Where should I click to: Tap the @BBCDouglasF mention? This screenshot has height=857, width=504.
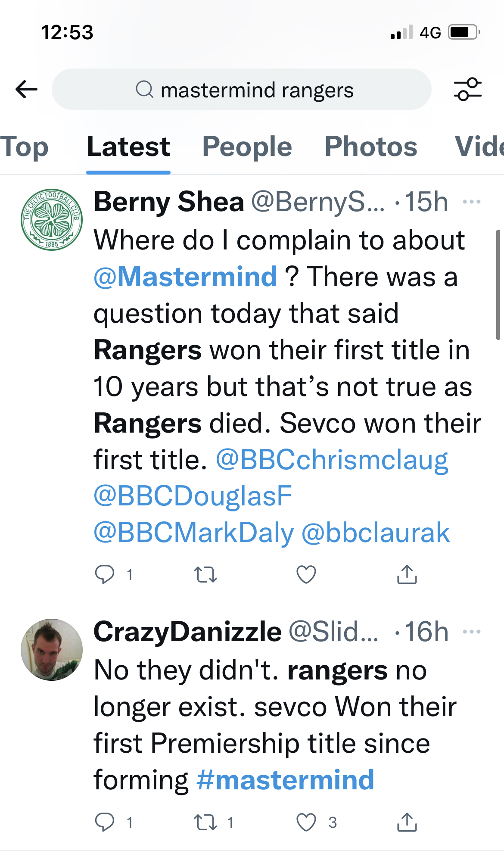tap(193, 496)
